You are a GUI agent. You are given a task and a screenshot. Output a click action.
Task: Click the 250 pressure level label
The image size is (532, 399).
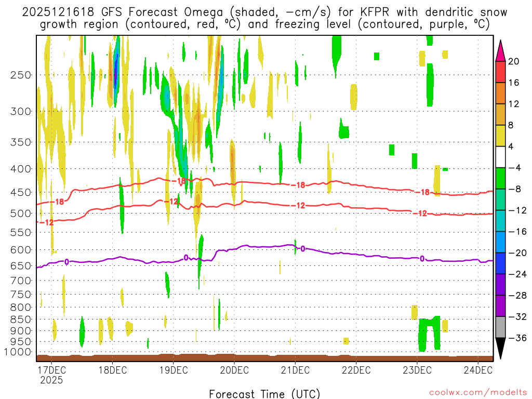pos(21,75)
